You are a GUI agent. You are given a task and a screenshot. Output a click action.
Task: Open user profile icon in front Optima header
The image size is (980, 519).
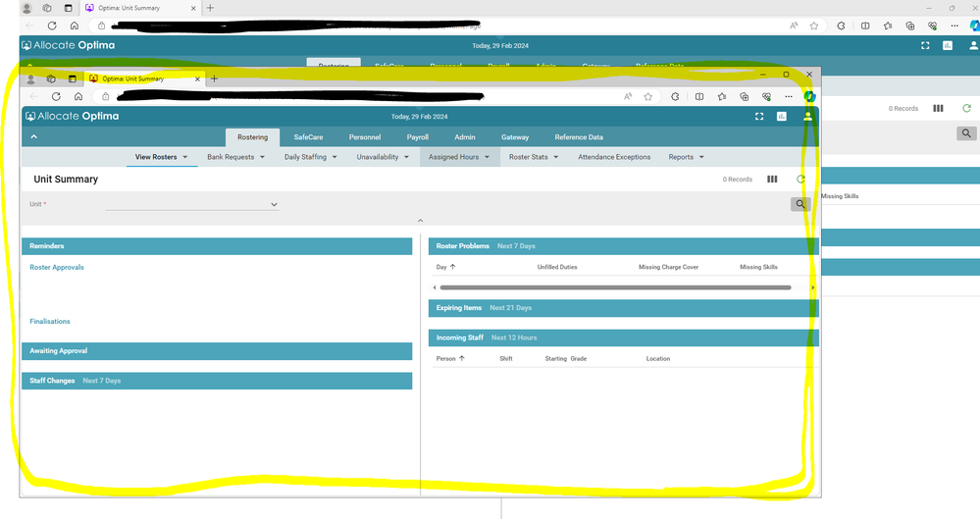click(x=807, y=117)
